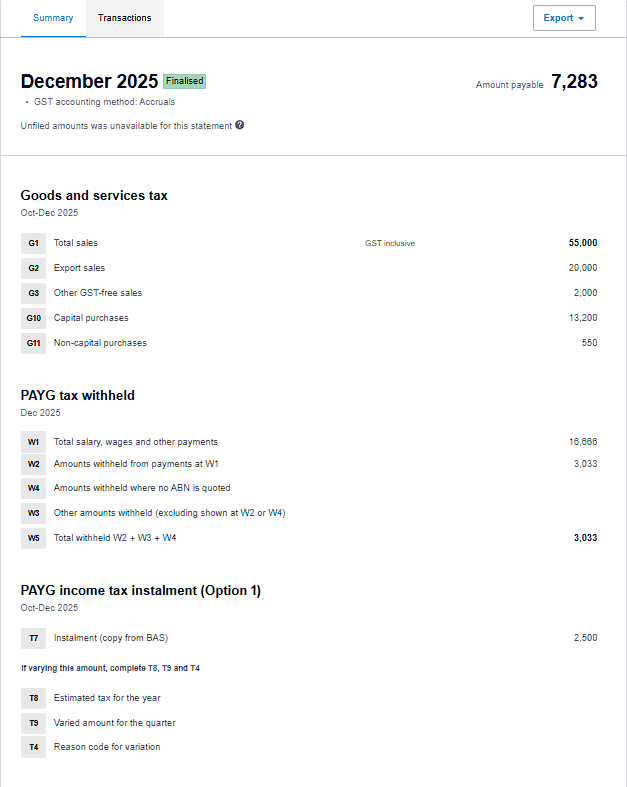Click the Capital purchases amount 13,200
The height and width of the screenshot is (787, 627).
pos(582,318)
